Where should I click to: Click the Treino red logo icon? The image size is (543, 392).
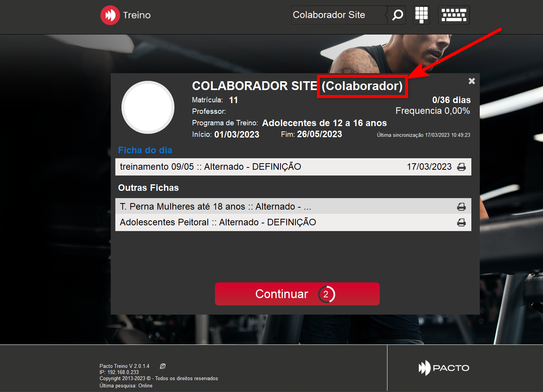(x=110, y=15)
